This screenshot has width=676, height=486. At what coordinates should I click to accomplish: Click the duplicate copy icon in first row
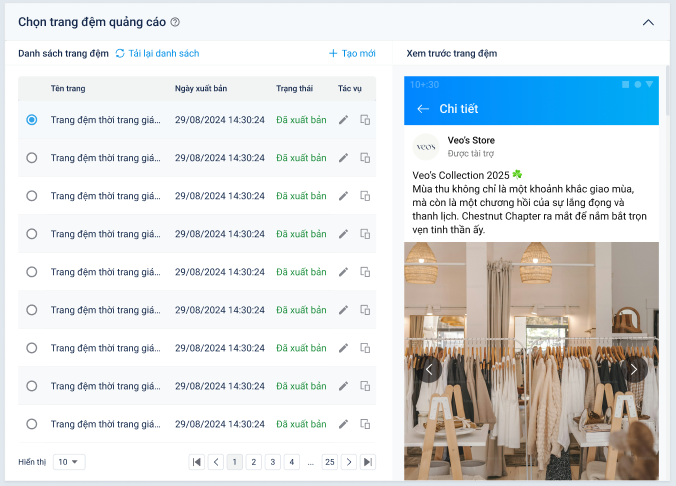pyautogui.click(x=365, y=120)
